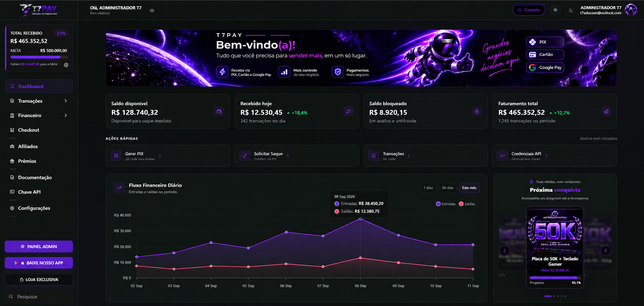The height and width of the screenshot is (306, 644).
Task: Select the 30 dias period tab
Action: coord(448,188)
